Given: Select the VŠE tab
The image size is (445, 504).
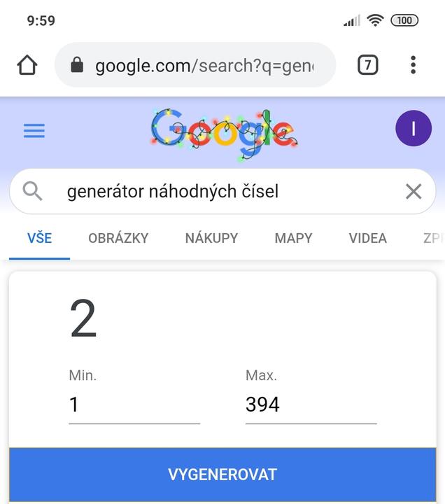Looking at the screenshot, I should [39, 238].
